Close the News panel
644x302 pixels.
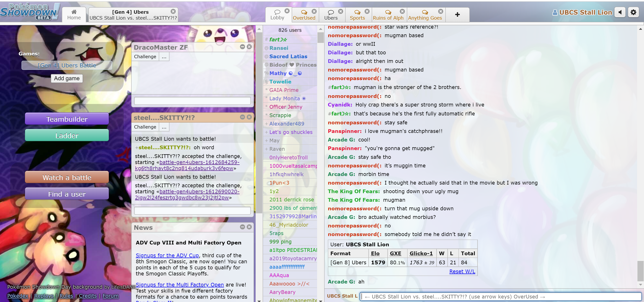coord(249,227)
